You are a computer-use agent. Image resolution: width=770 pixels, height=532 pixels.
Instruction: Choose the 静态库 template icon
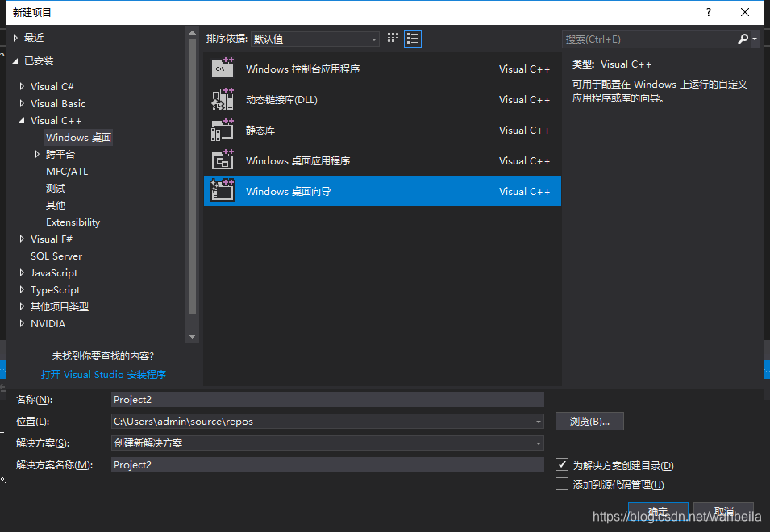[223, 130]
